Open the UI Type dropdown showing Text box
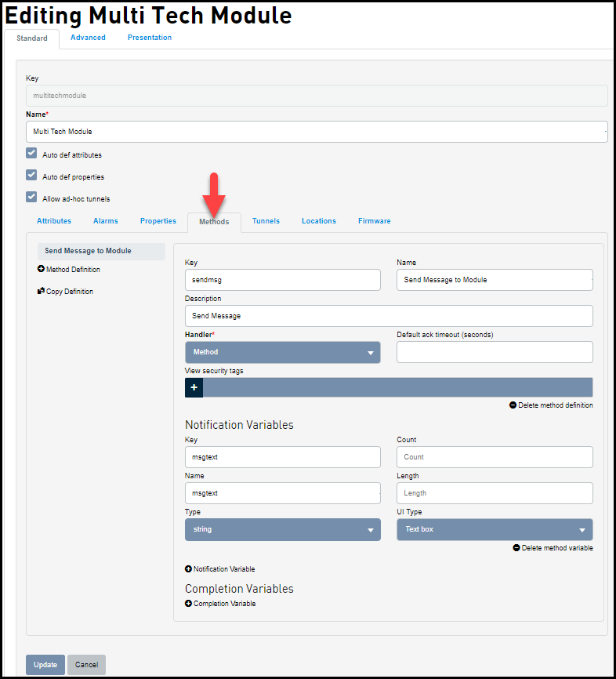The image size is (616, 679). (x=495, y=530)
